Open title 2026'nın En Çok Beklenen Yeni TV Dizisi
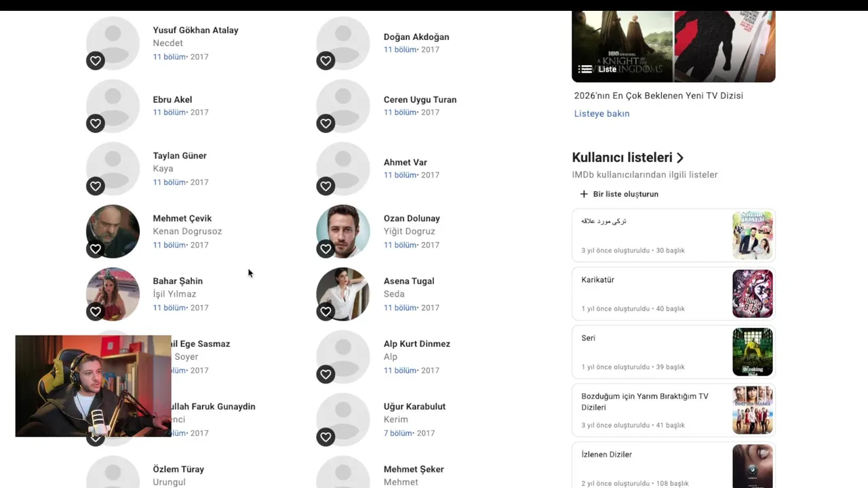Screen dimensions: 868x488 pos(658,96)
